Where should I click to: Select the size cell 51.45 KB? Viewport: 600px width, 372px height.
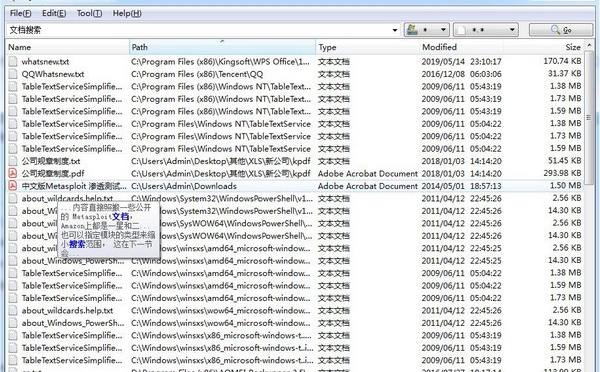click(564, 160)
